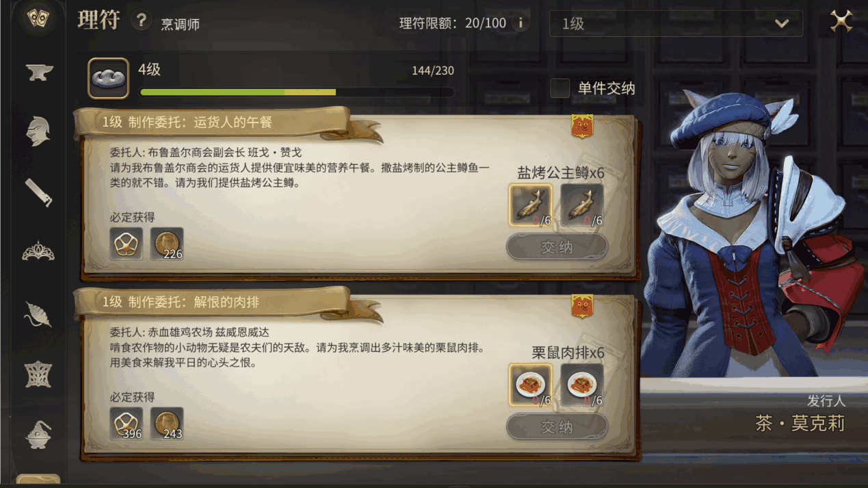Image resolution: width=868 pixels, height=488 pixels.
Task: Select highlighted 栗鼠肉排 item slot
Action: click(x=530, y=385)
